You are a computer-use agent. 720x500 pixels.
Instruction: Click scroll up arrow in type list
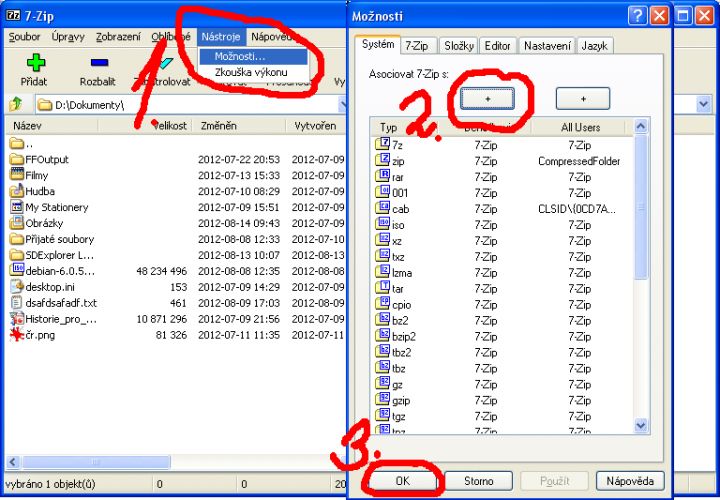coord(641,126)
